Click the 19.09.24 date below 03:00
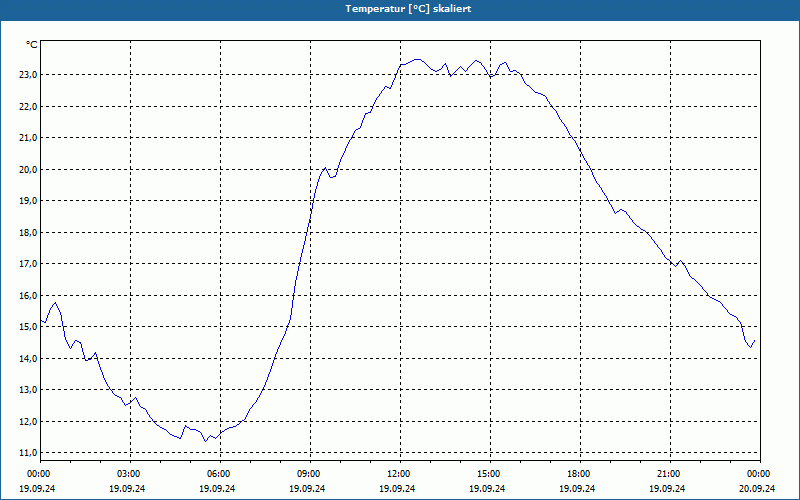Viewport: 800px width, 500px height. click(127, 488)
